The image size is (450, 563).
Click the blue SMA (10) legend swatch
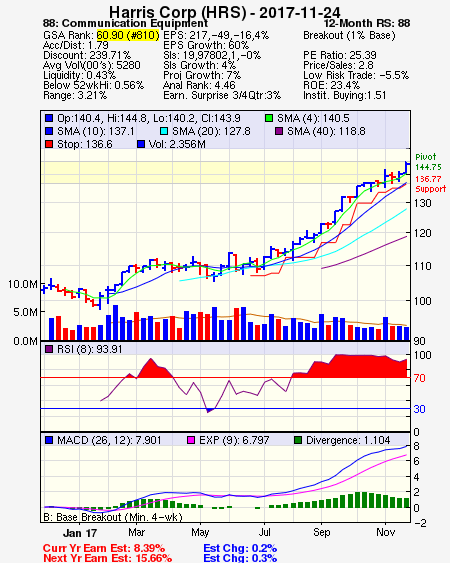point(49,131)
